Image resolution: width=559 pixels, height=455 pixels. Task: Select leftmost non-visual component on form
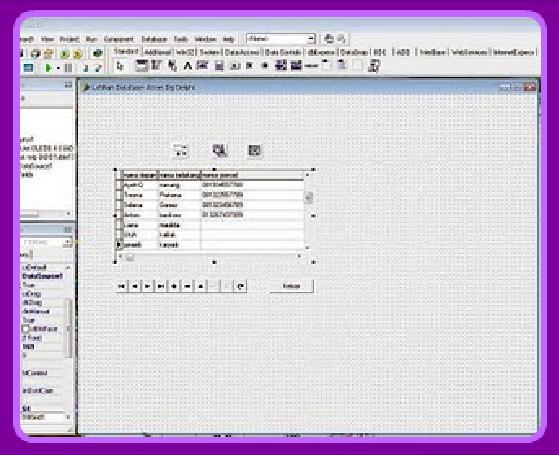(181, 150)
